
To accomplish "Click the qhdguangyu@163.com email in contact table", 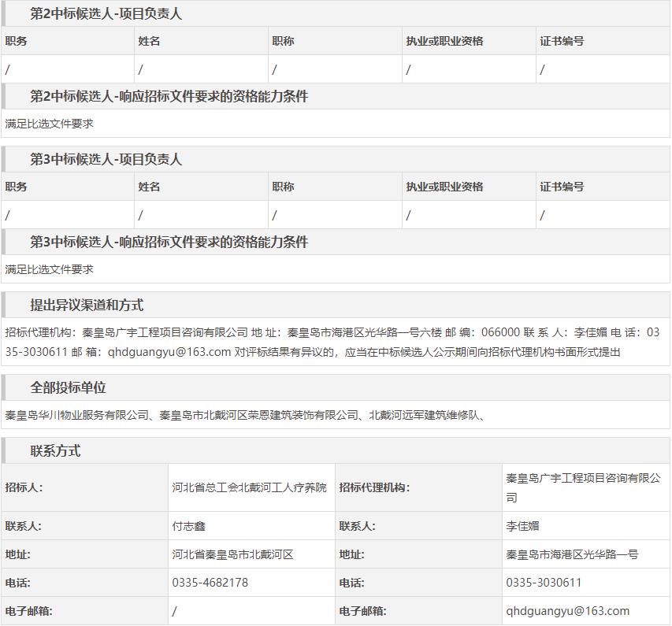I will click(567, 611).
